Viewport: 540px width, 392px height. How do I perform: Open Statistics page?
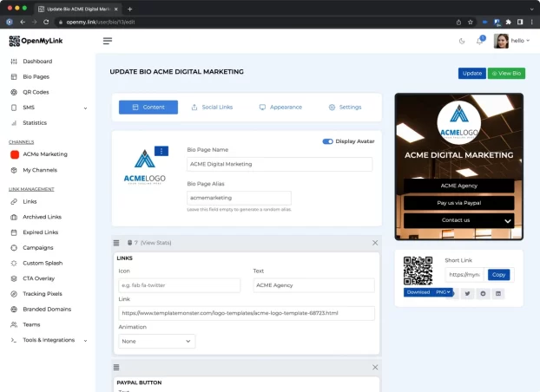(x=35, y=123)
